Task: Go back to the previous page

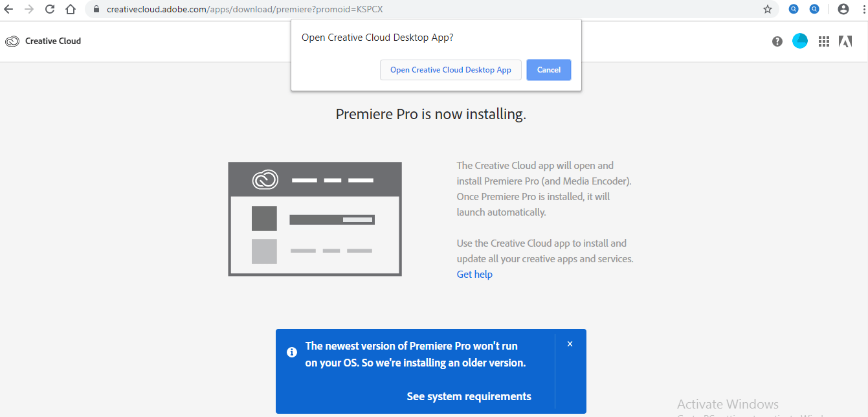Action: (8, 9)
